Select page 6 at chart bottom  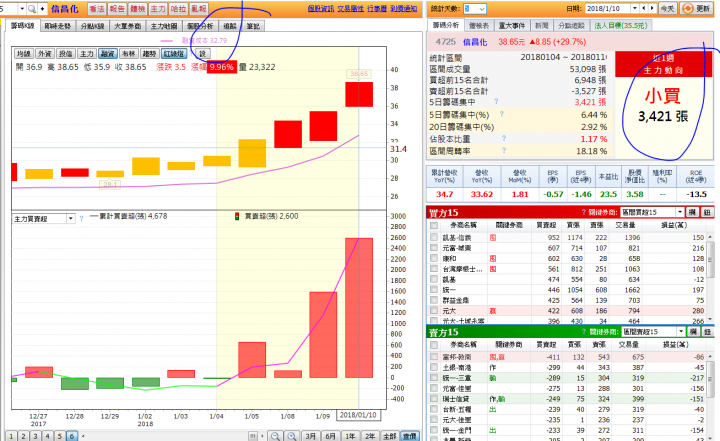click(72, 436)
